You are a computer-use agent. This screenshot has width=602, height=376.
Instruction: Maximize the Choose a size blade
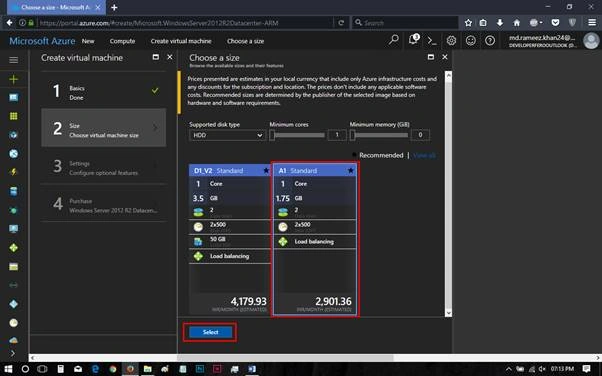pos(431,57)
